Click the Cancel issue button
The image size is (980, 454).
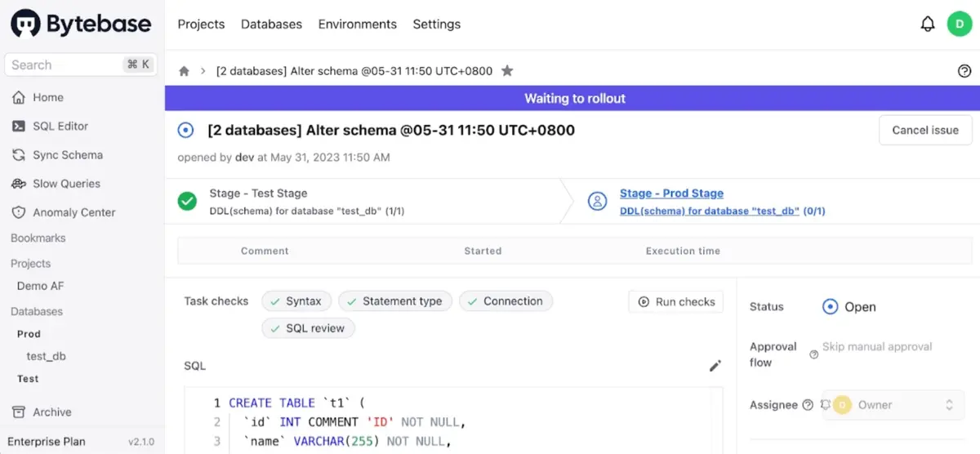(x=924, y=131)
